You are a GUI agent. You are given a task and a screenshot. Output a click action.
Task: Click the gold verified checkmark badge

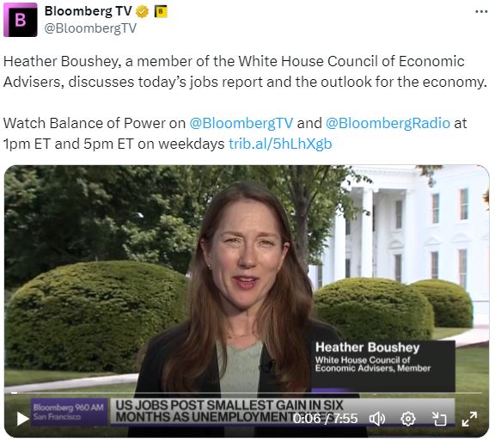pos(143,12)
